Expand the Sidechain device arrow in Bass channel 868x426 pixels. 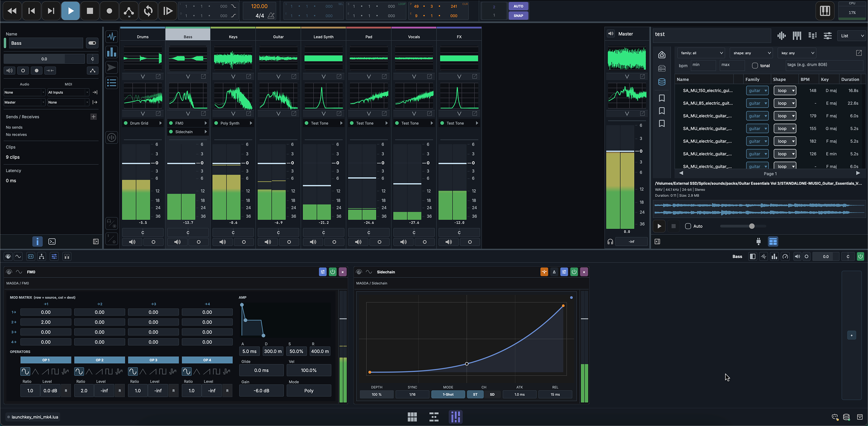[205, 132]
